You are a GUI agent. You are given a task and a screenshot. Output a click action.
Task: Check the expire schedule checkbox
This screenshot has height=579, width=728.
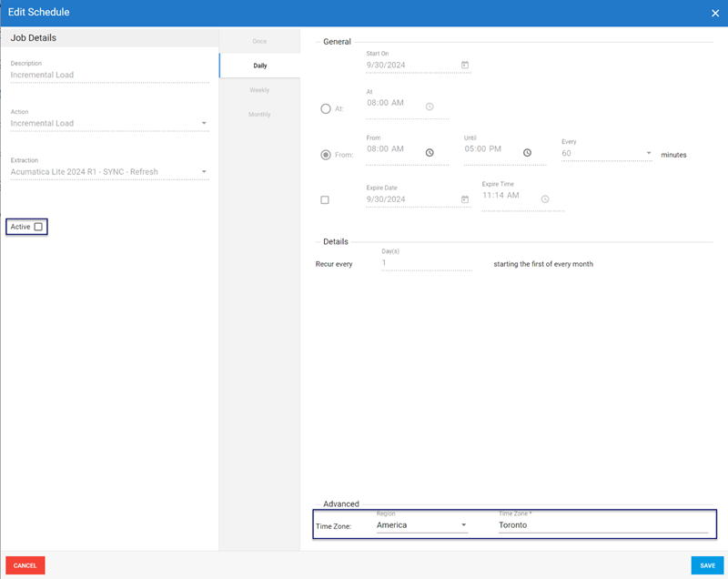tap(325, 199)
